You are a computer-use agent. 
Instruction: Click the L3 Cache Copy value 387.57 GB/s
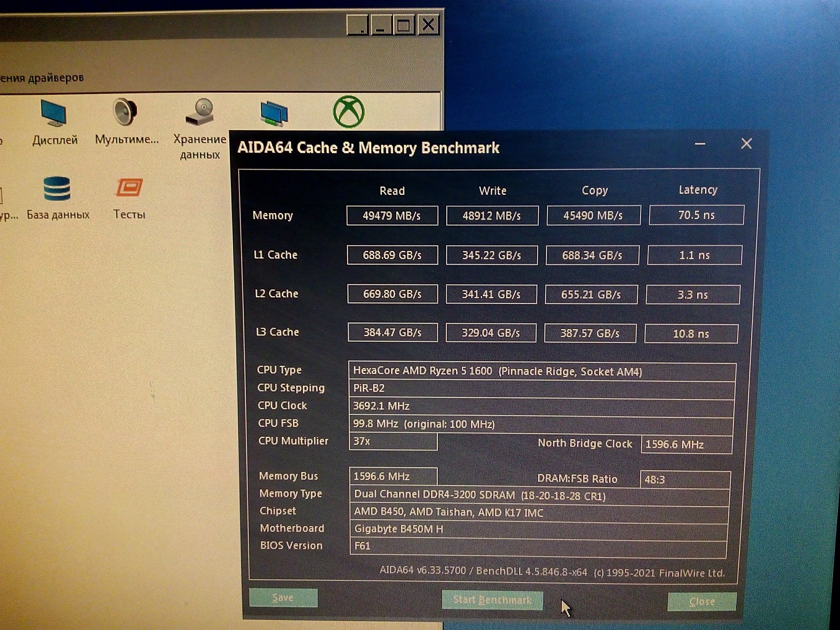[x=590, y=333]
